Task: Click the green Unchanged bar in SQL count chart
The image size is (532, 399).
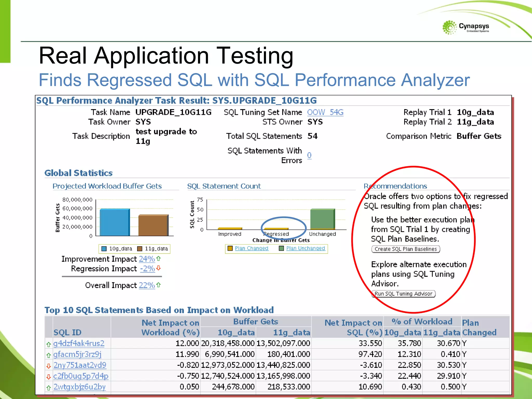Action: (x=322, y=219)
